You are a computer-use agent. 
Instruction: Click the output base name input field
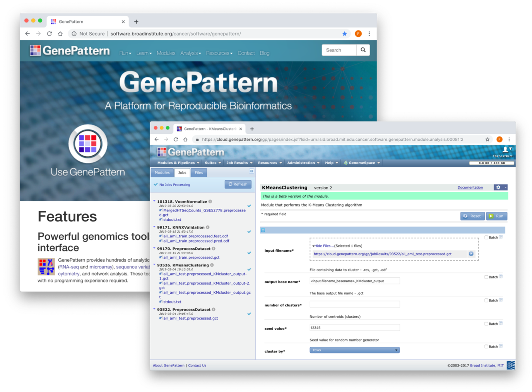[354, 281]
